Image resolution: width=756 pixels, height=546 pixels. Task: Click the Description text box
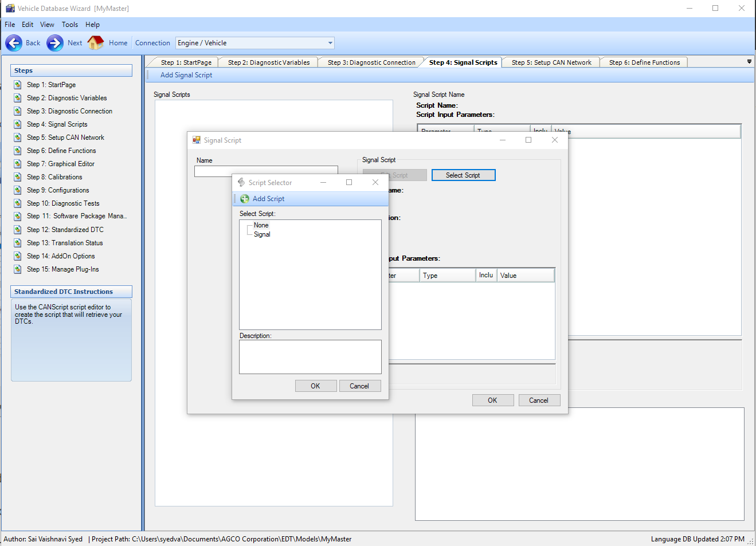coord(310,357)
